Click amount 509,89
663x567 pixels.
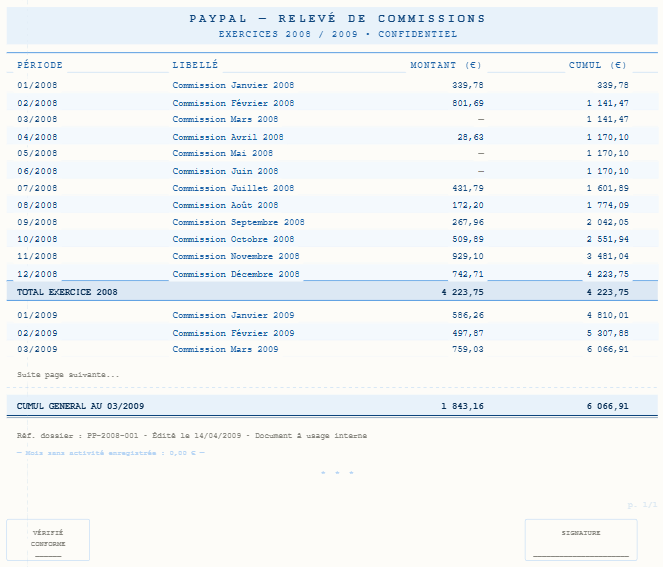point(468,239)
